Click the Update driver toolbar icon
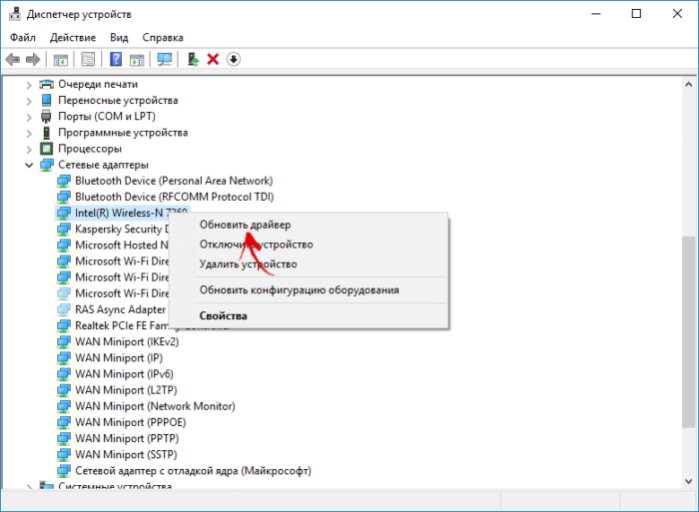Viewport: 699px width, 512px height. (x=193, y=59)
